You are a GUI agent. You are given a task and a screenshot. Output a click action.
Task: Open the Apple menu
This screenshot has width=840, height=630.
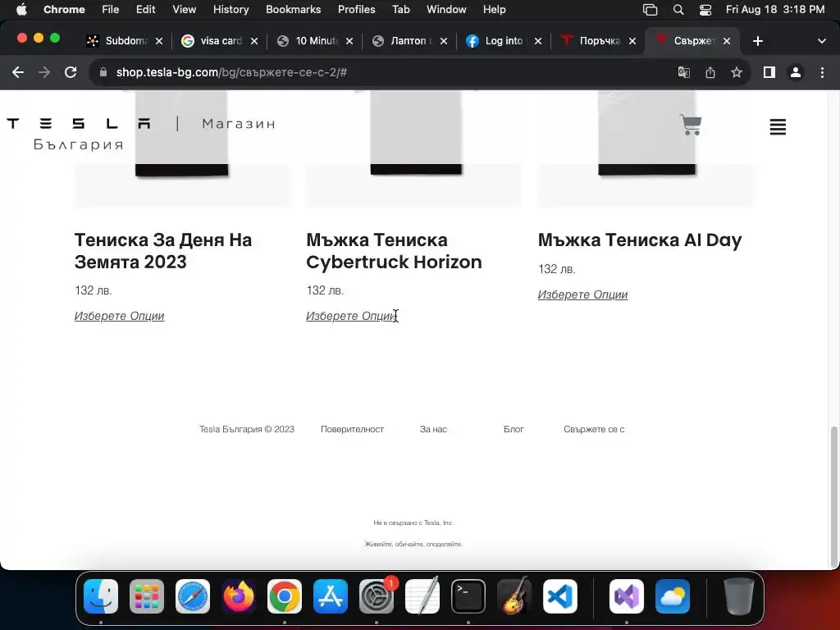click(x=21, y=10)
